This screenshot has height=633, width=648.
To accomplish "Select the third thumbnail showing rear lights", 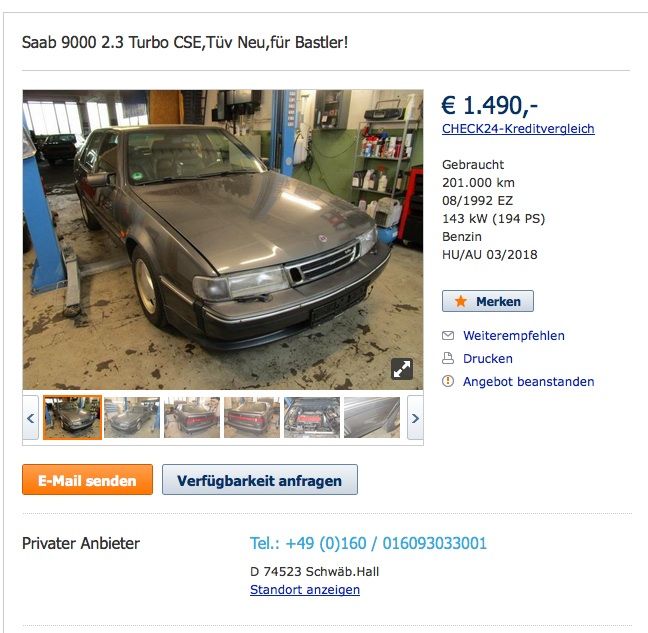I will [x=192, y=417].
